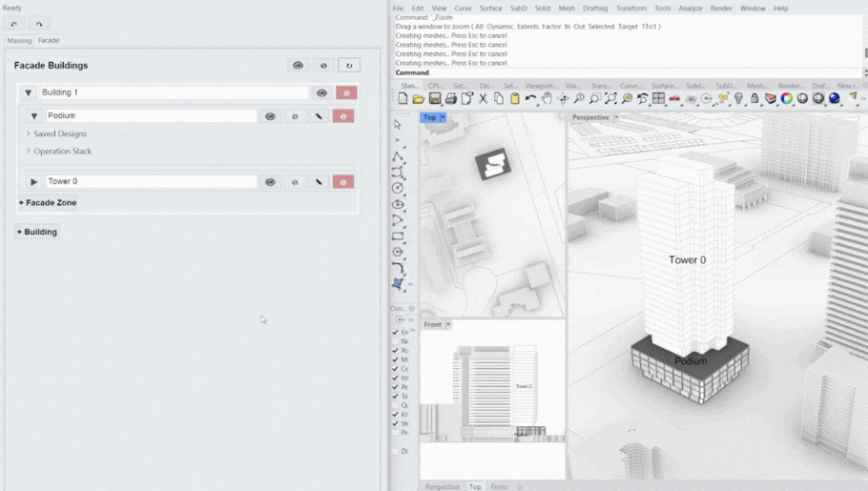Toggle the Quad osnap checkbox

coord(395,405)
